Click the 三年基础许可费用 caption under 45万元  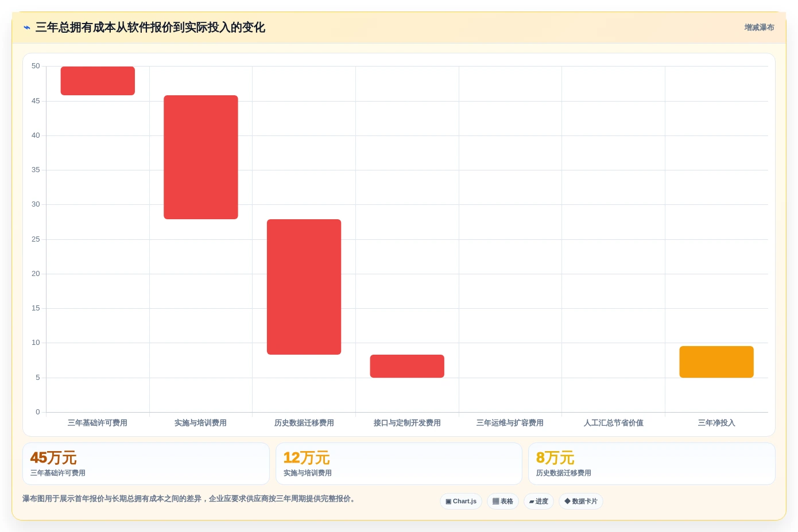(x=58, y=473)
